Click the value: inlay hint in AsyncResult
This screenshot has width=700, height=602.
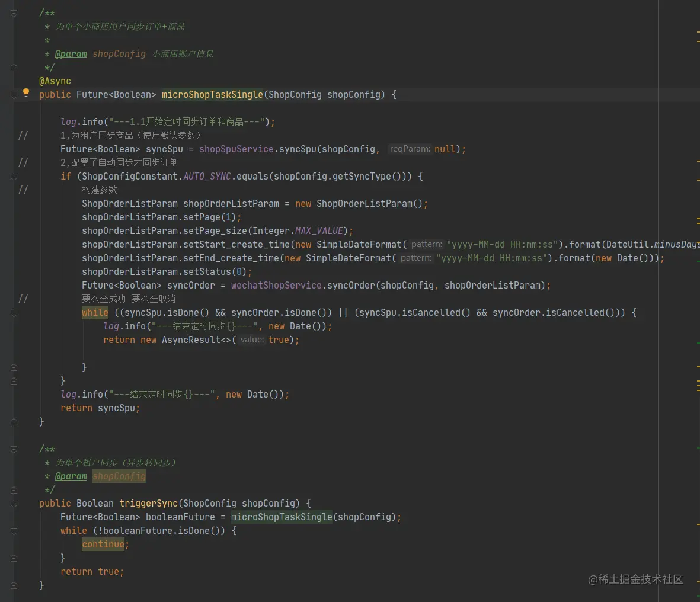pos(252,340)
